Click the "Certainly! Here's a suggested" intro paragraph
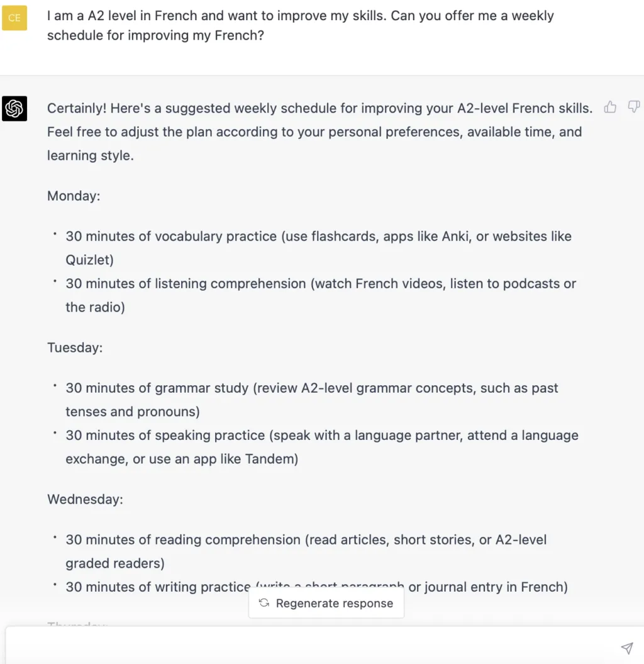Viewport: 644px width, 664px height. tap(319, 132)
